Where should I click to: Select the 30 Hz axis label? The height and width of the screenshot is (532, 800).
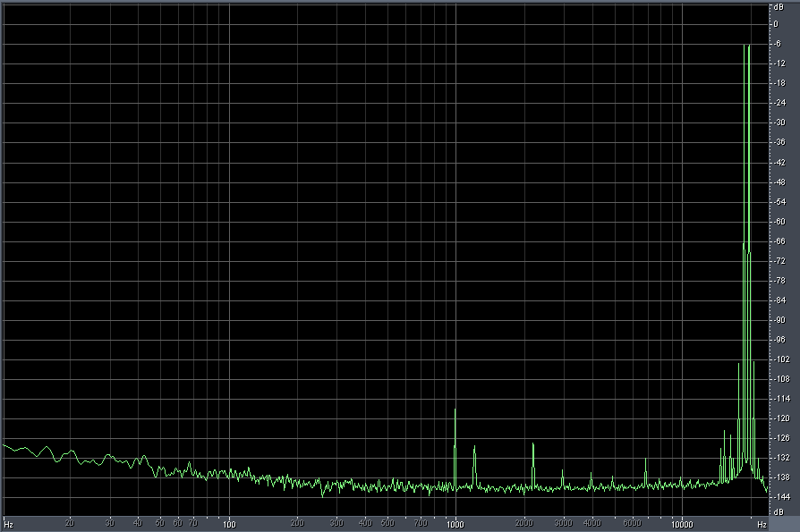(110, 522)
